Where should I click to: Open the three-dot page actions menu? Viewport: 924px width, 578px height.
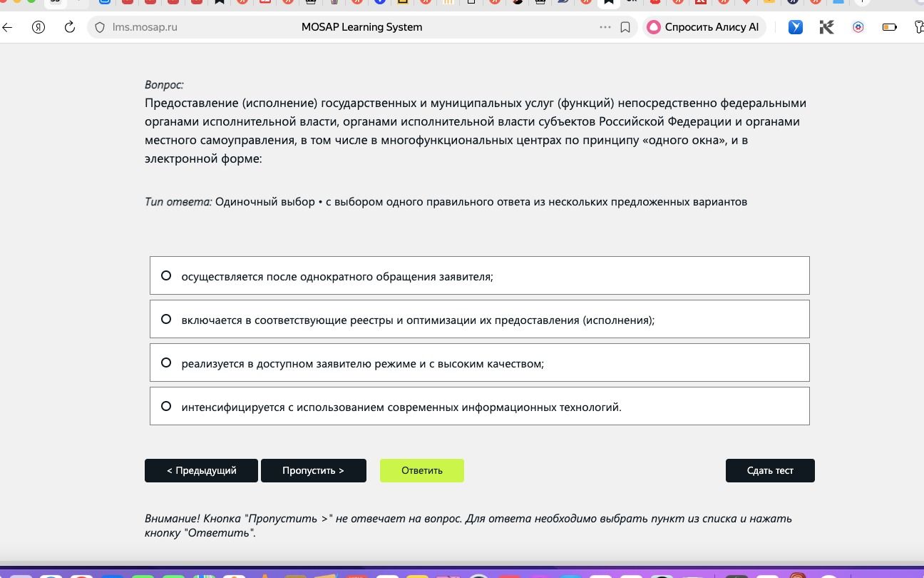(605, 27)
